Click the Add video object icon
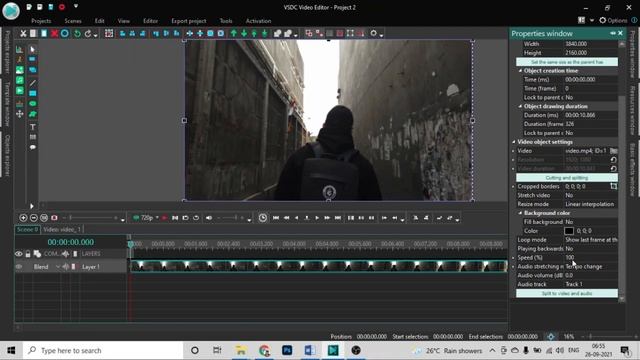Image resolution: width=640 pixels, height=360 pixels. point(19,91)
